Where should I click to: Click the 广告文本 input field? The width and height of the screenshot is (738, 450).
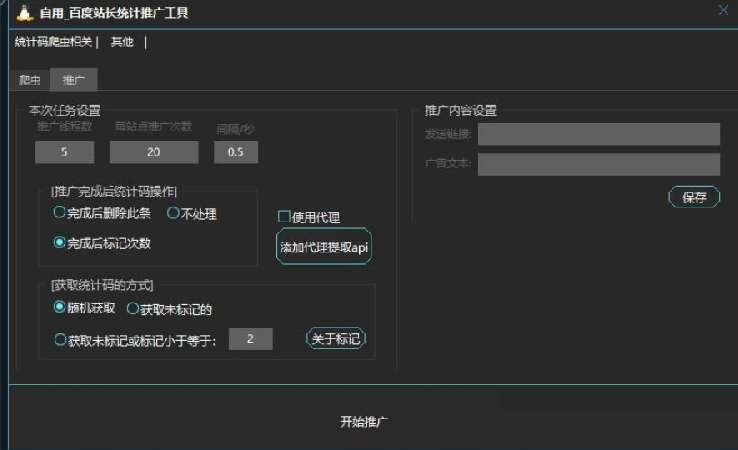[599, 164]
